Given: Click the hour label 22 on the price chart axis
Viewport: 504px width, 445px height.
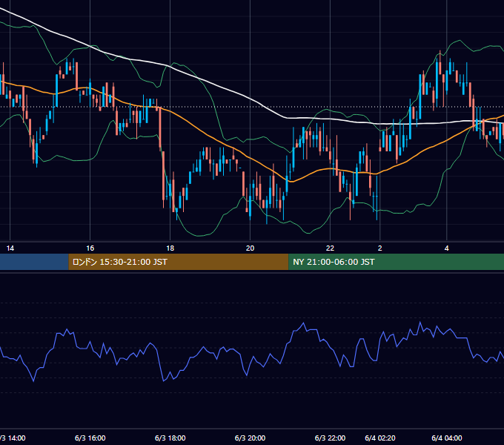Looking at the screenshot, I should tap(330, 248).
